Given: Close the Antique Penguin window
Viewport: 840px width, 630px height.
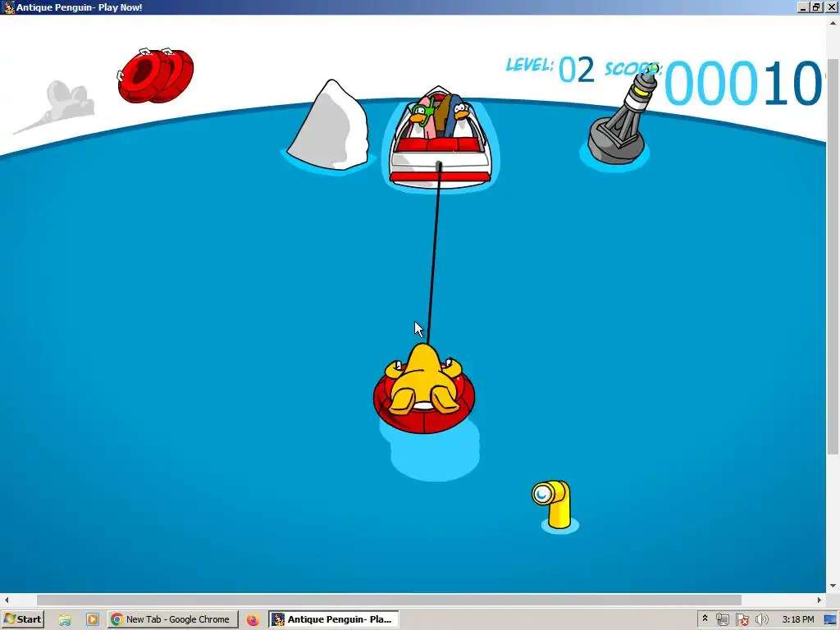Looking at the screenshot, I should 831,7.
